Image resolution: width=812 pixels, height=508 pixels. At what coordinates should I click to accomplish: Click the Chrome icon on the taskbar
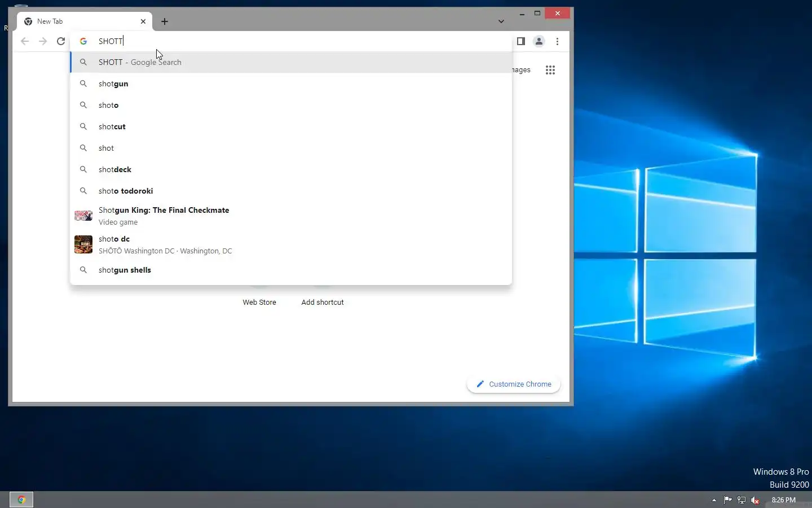pos(21,500)
